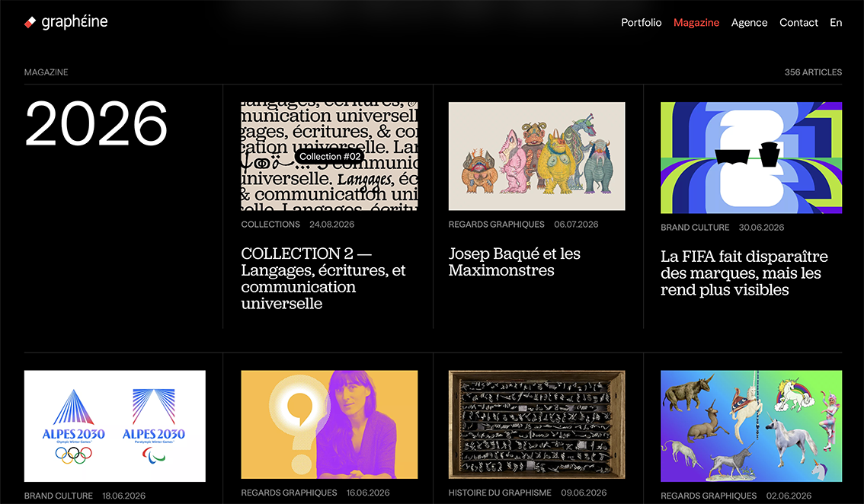This screenshot has height=504, width=864.
Task: Click the Collection #02 badge on thumbnail
Action: click(329, 156)
